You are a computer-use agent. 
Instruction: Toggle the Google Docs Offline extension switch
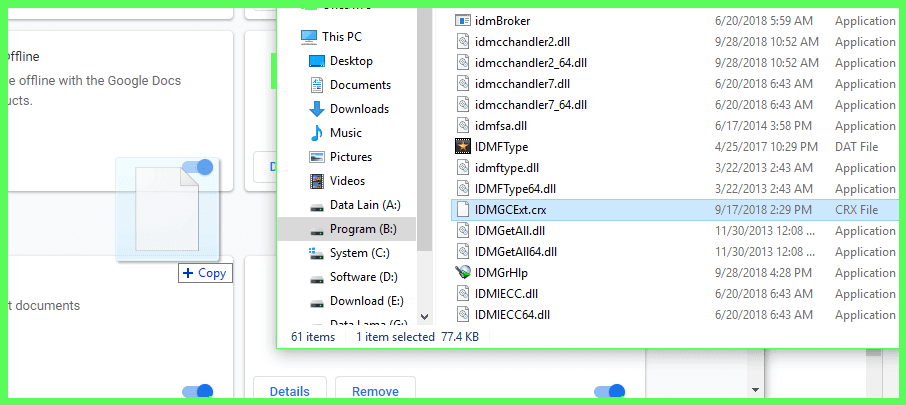click(197, 168)
